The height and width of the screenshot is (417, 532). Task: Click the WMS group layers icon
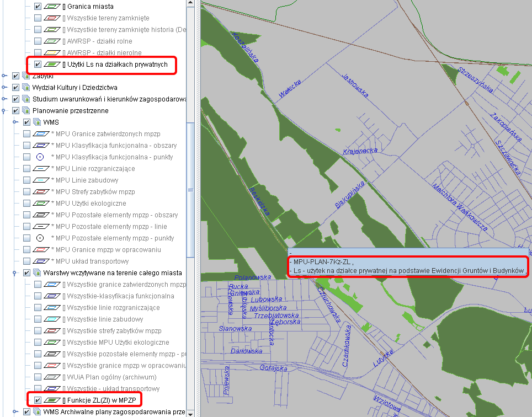(37, 122)
